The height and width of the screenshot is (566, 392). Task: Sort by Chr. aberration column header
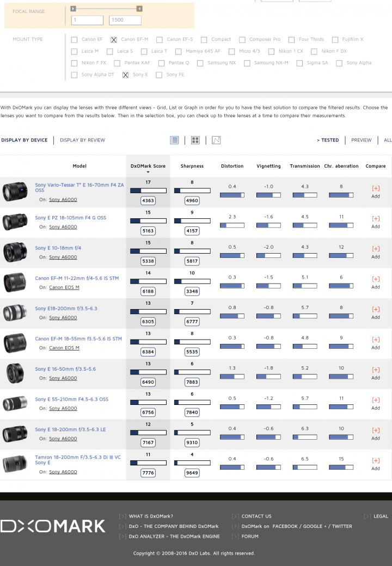click(341, 166)
